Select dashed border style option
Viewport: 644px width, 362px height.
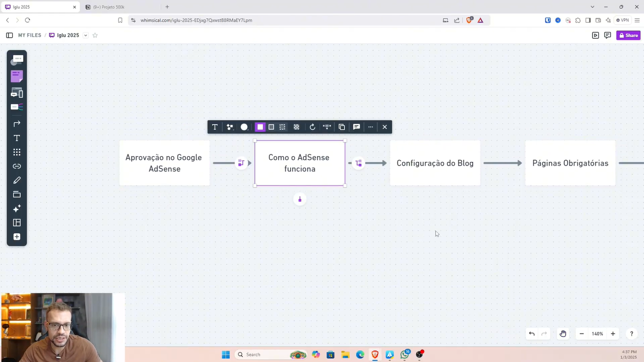point(282,127)
